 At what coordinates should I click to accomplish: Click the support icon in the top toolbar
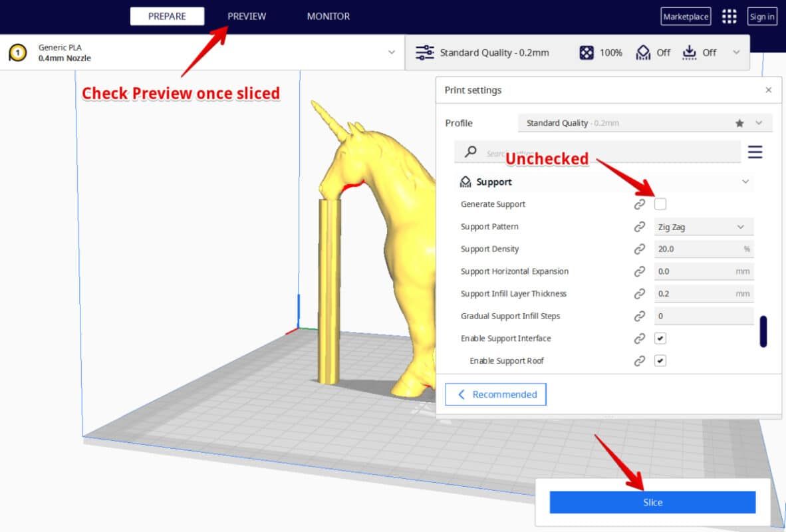642,52
